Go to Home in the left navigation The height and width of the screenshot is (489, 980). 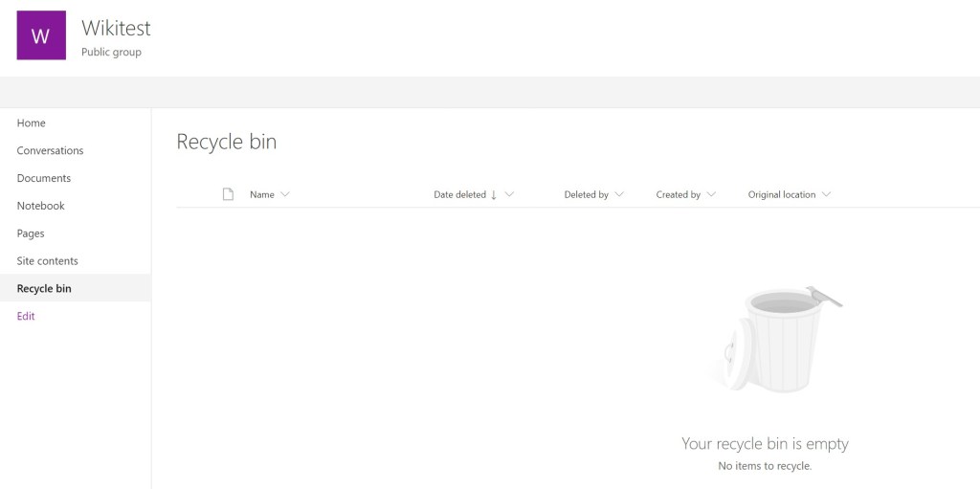(x=32, y=123)
